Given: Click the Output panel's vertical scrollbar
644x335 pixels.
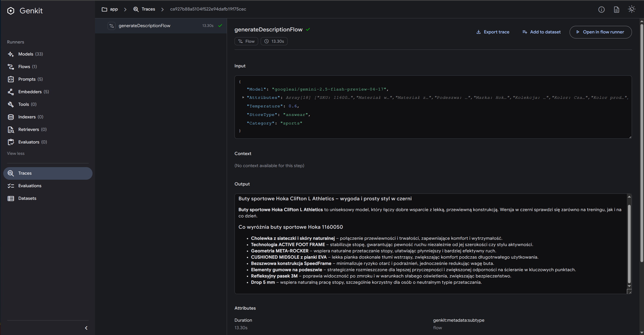Looking at the screenshot, I should pyautogui.click(x=629, y=243).
